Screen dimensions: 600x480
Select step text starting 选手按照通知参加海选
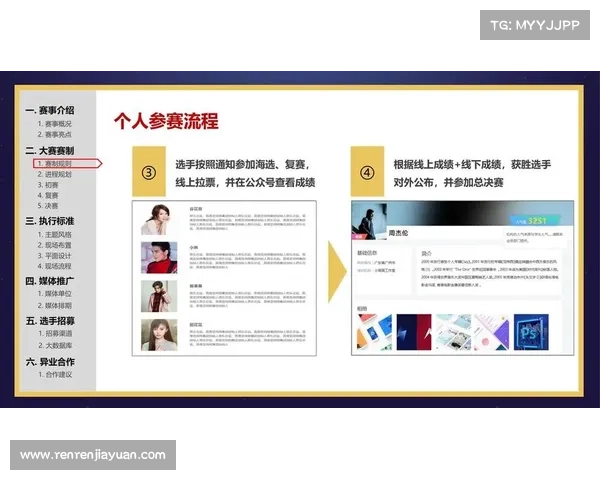point(245,173)
